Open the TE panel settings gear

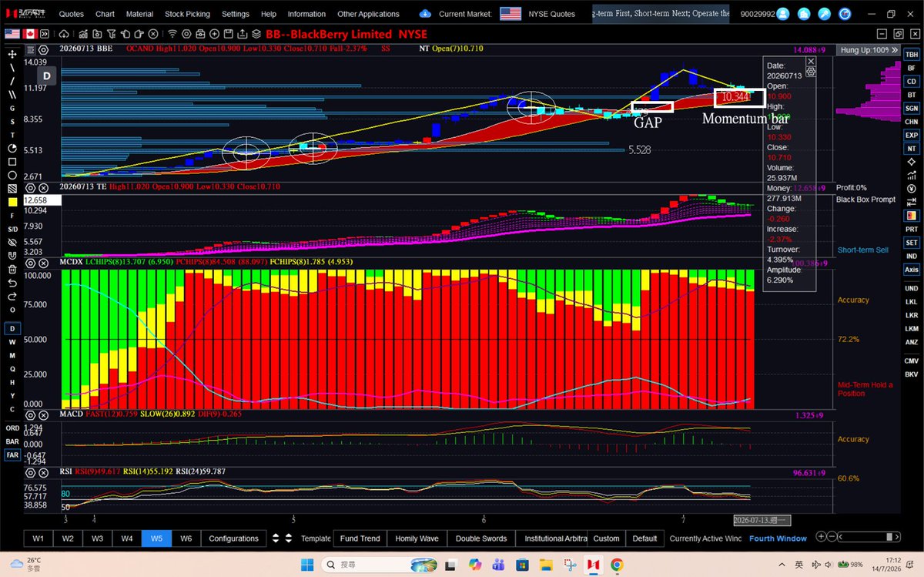[31, 187]
